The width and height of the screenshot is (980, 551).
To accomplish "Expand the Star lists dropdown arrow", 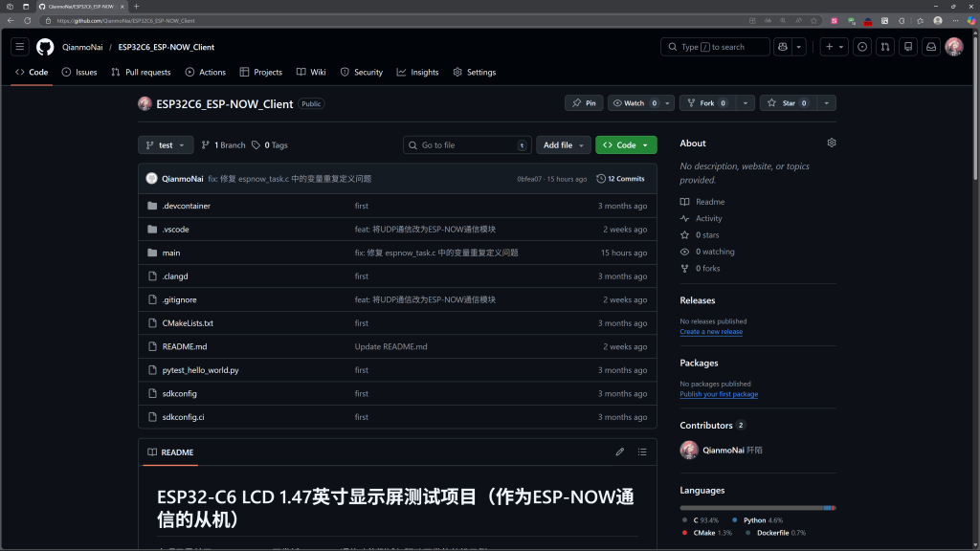I will (826, 103).
